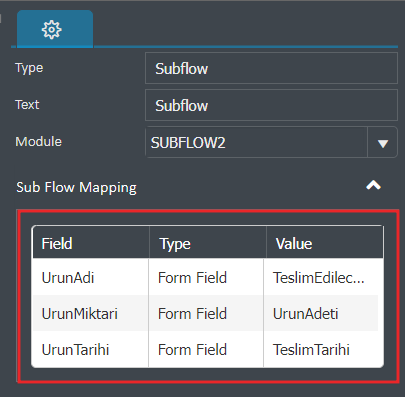The image size is (405, 397).
Task: Select the UrunAdi field cell
Action: pos(90,277)
